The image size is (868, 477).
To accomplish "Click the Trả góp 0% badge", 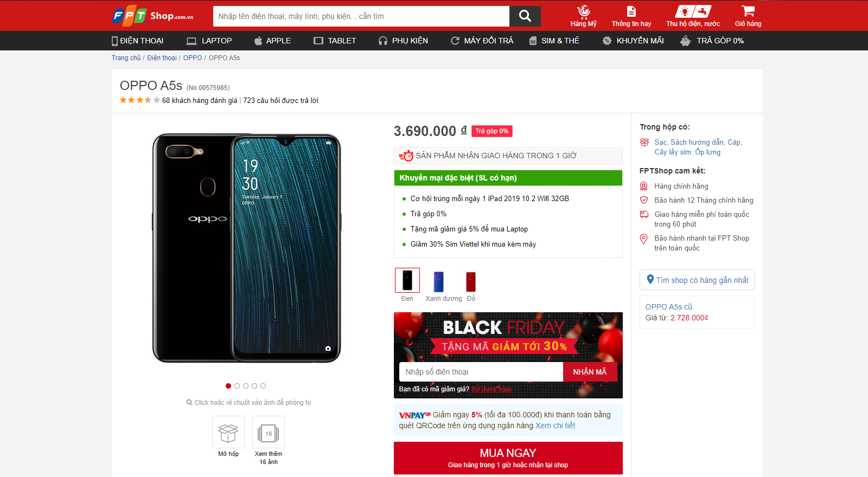I will pyautogui.click(x=492, y=131).
